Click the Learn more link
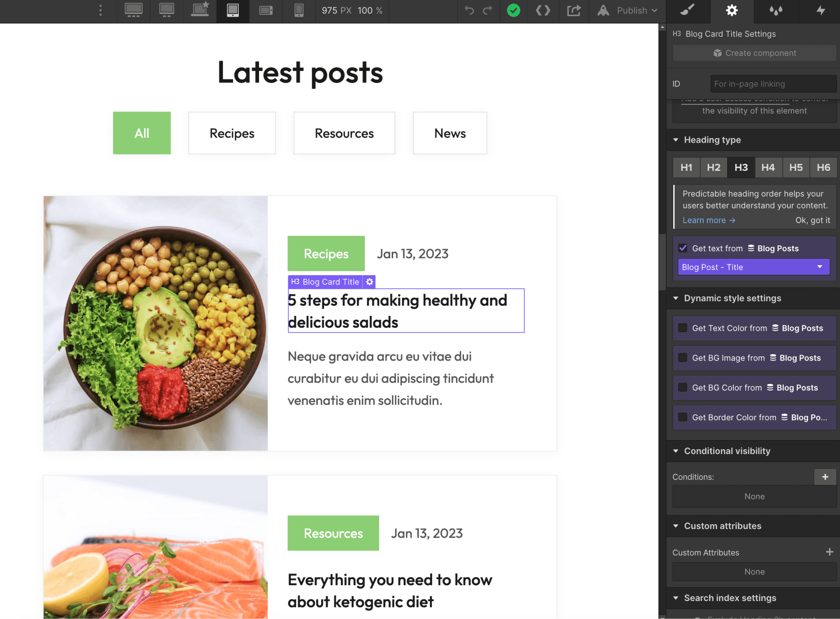The width and height of the screenshot is (840, 619). 704,220
